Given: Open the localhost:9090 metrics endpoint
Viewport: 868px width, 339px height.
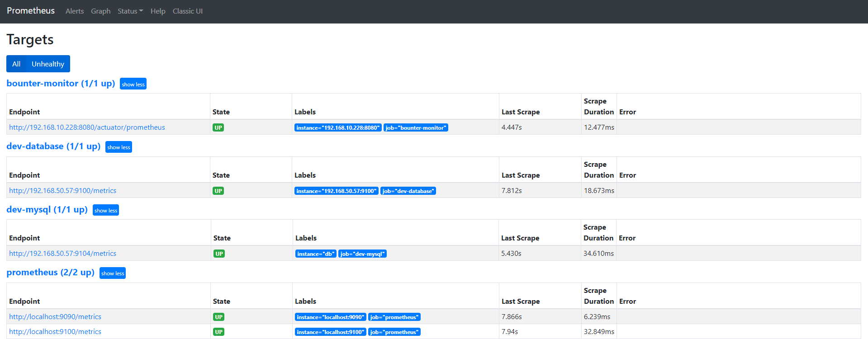Looking at the screenshot, I should (x=55, y=317).
